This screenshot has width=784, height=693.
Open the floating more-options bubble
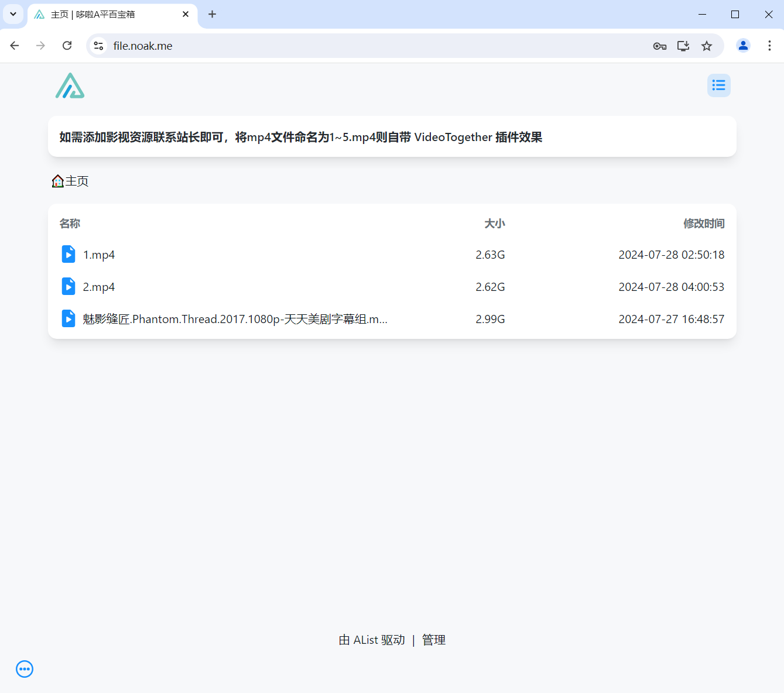(x=25, y=669)
